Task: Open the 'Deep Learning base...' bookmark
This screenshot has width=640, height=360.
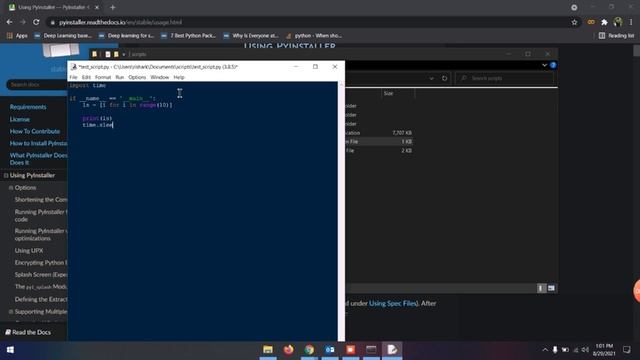Action: 63,36
